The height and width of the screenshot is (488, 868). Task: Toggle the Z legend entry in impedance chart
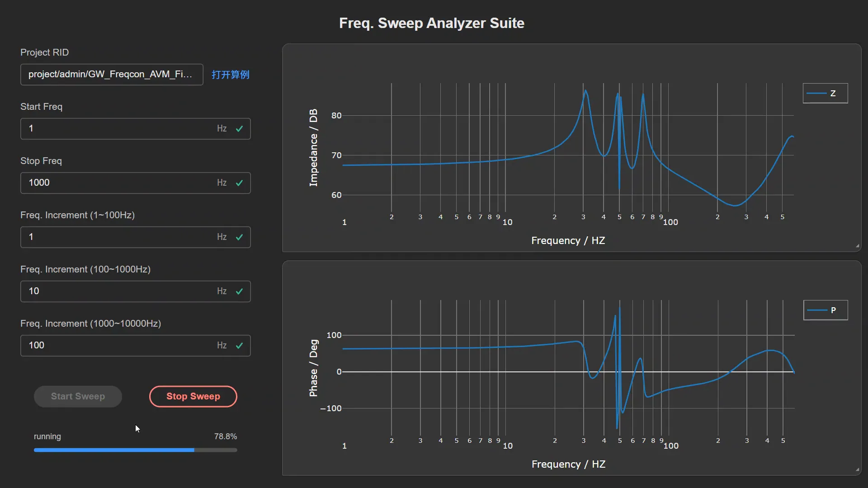click(x=825, y=93)
